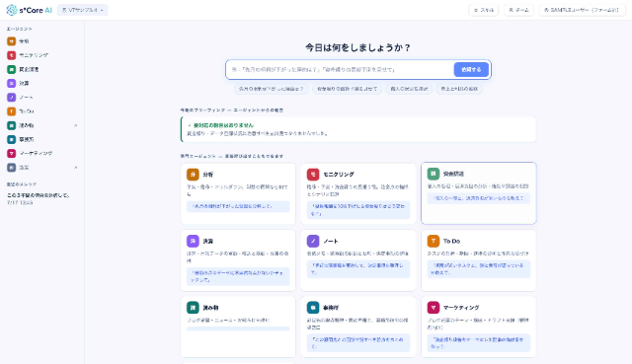This screenshot has width=632, height=364.
Task: Click the 資金繰り suggestion chip below the prompt box
Action: click(347, 89)
